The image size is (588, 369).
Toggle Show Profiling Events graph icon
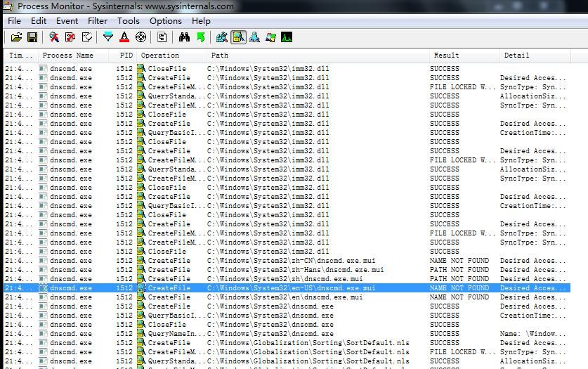click(x=287, y=37)
